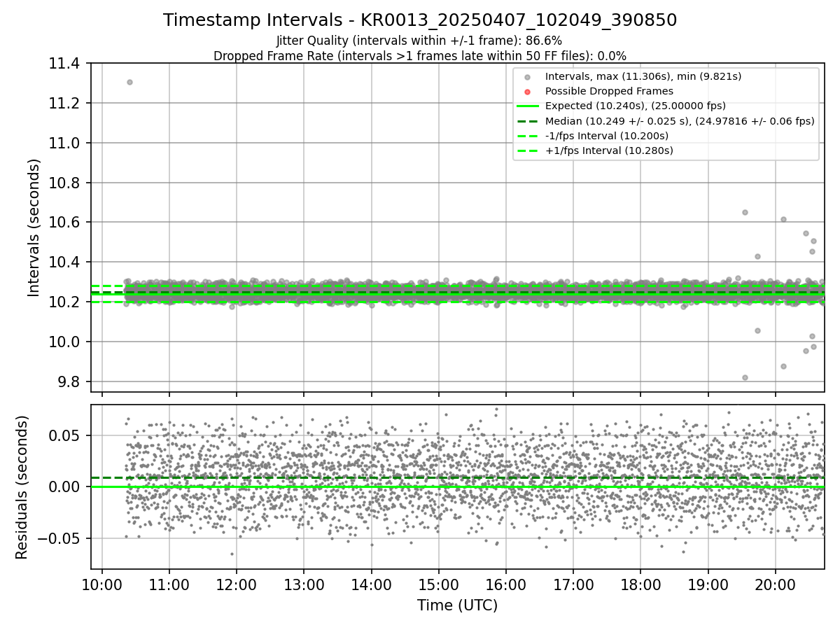Click the '11.2' y-axis tick label

pos(66,104)
